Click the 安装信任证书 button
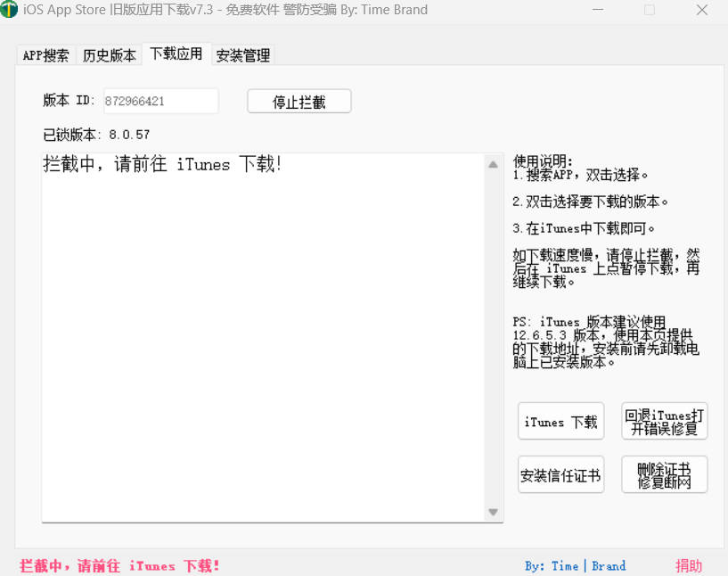This screenshot has height=576, width=728. pos(560,474)
